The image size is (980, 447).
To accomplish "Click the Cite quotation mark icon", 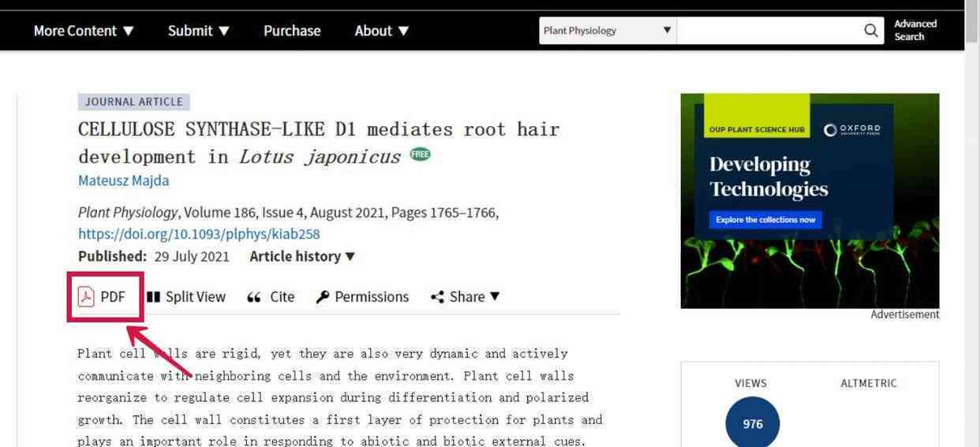I will (x=253, y=297).
